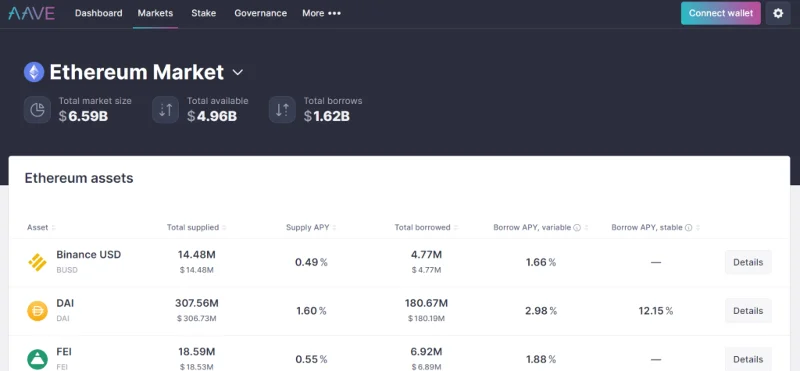
Task: Click 12.15% stable borrow APY
Action: [656, 311]
